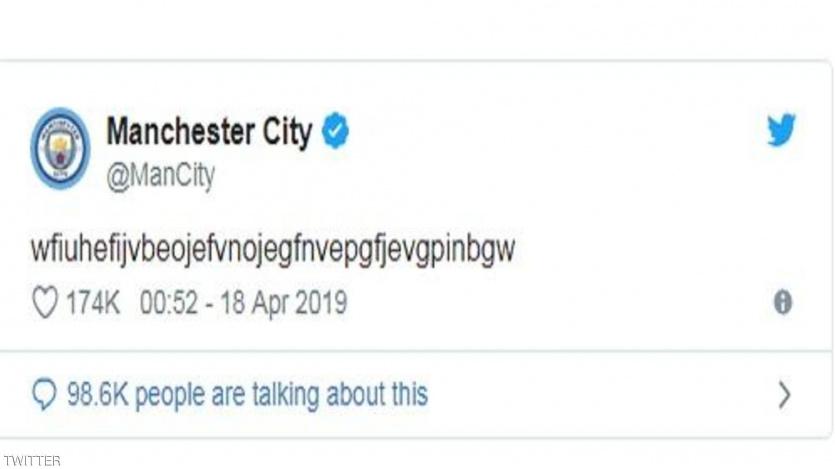
Task: Click the 18 Apr 2019 date
Action: [x=283, y=303]
